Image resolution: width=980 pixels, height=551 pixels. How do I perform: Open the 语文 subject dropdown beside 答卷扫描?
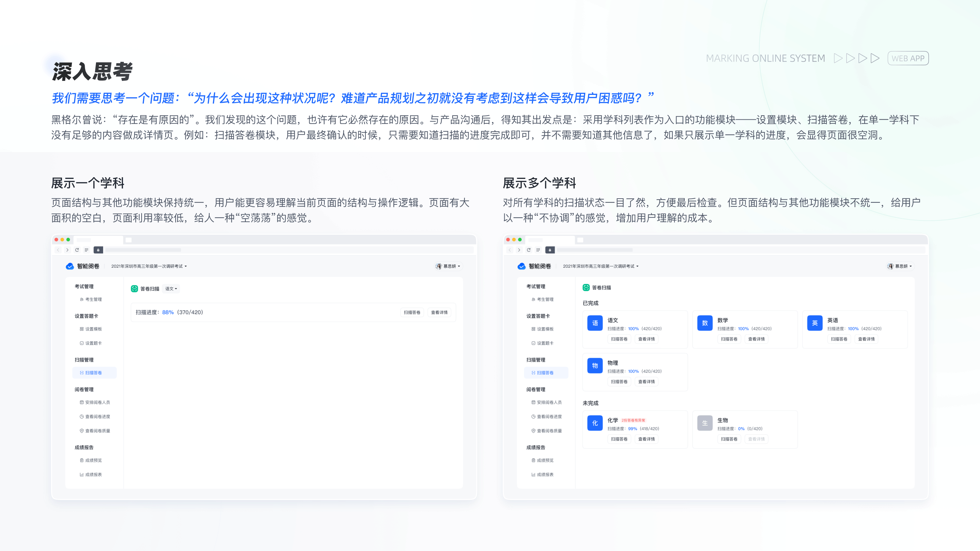click(171, 289)
